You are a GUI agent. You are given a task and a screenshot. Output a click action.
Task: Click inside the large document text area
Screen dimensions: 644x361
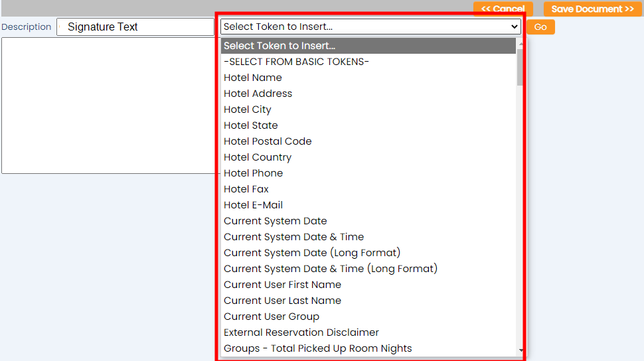pyautogui.click(x=108, y=106)
